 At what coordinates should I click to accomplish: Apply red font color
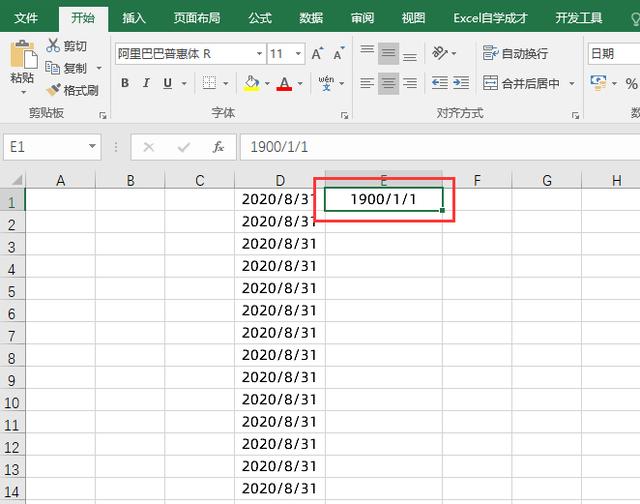point(284,83)
